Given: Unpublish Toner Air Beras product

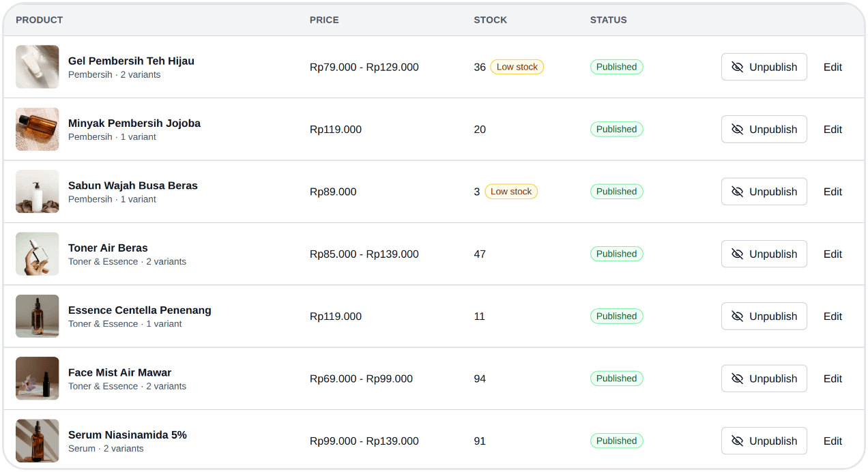Looking at the screenshot, I should tap(764, 254).
